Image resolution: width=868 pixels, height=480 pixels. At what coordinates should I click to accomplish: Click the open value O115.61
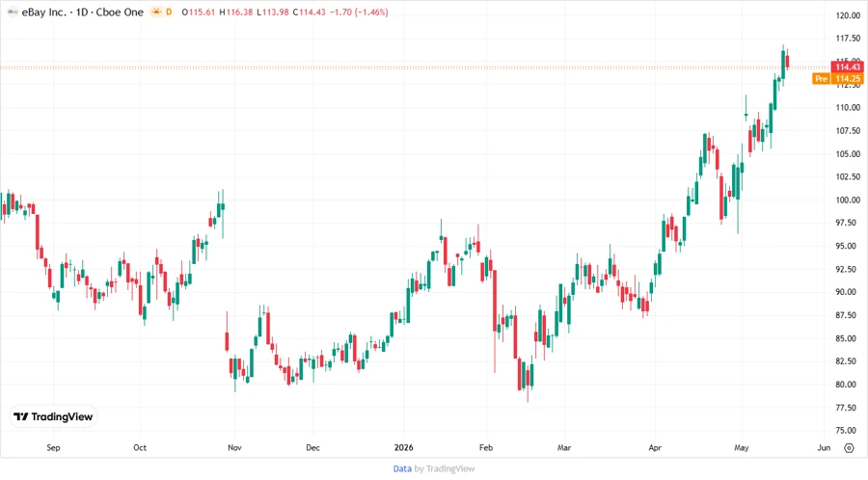click(198, 12)
